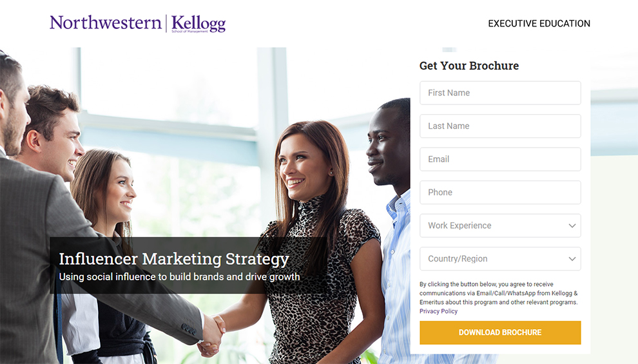Click the Get Your Brochure heading
The height and width of the screenshot is (364, 638).
click(469, 66)
